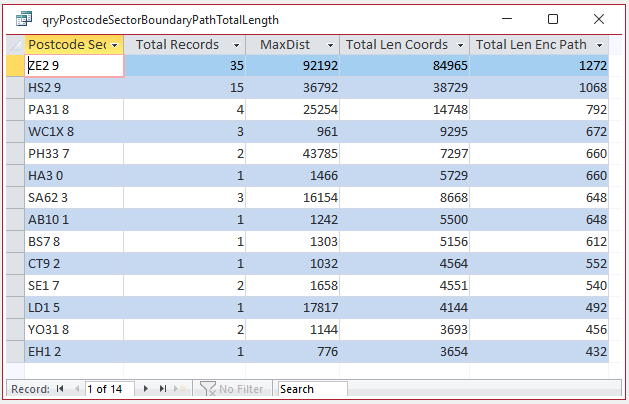Click the SE1 7 postcode cell
Image resolution: width=629 pixels, height=404 pixels.
pos(74,286)
